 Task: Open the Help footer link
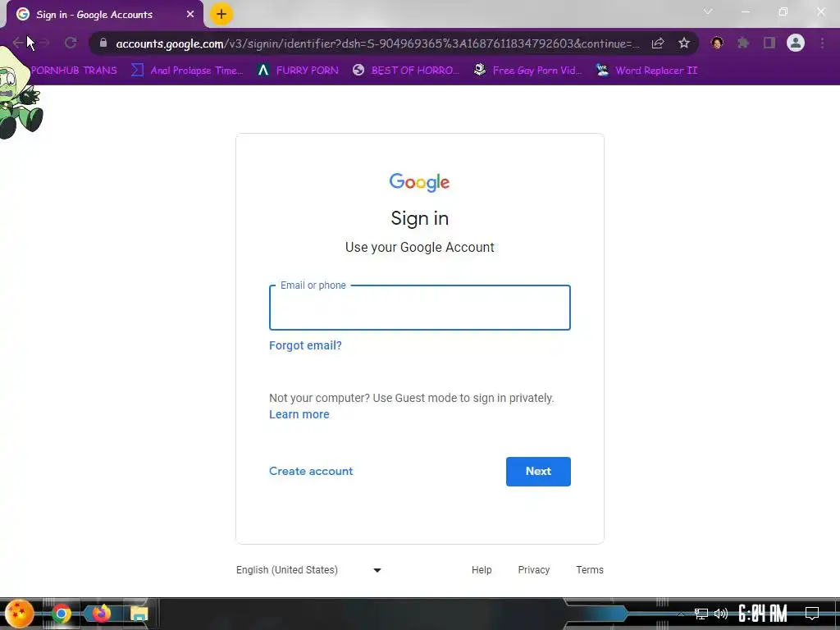pos(482,570)
